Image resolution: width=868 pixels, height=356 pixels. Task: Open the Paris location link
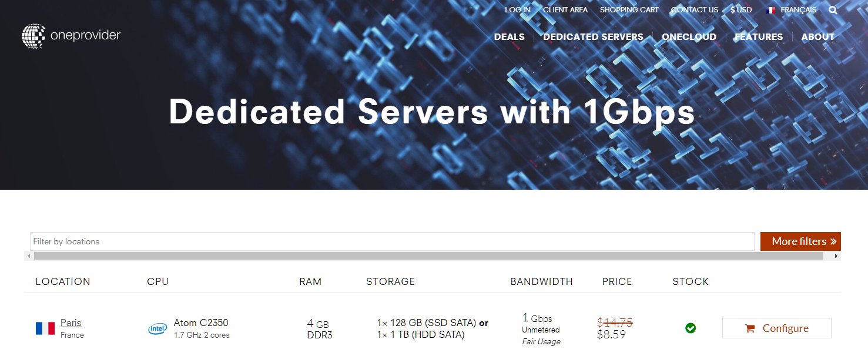[71, 323]
